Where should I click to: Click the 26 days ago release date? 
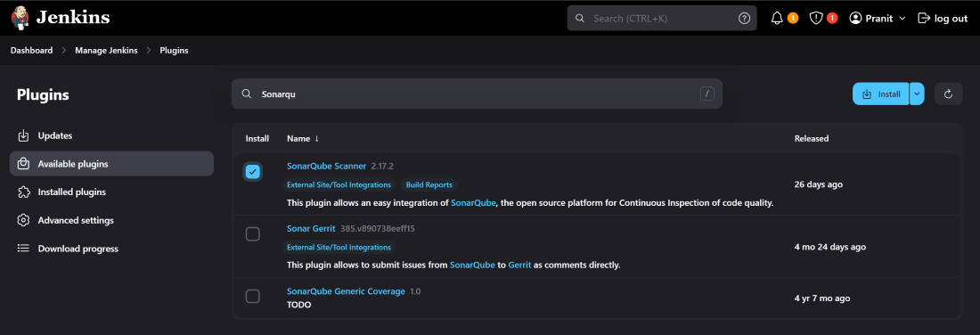coord(818,184)
